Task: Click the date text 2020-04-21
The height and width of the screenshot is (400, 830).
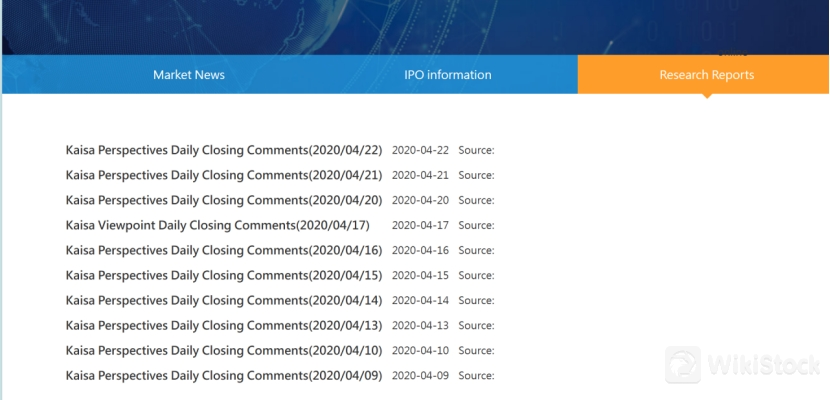Action: (x=420, y=175)
